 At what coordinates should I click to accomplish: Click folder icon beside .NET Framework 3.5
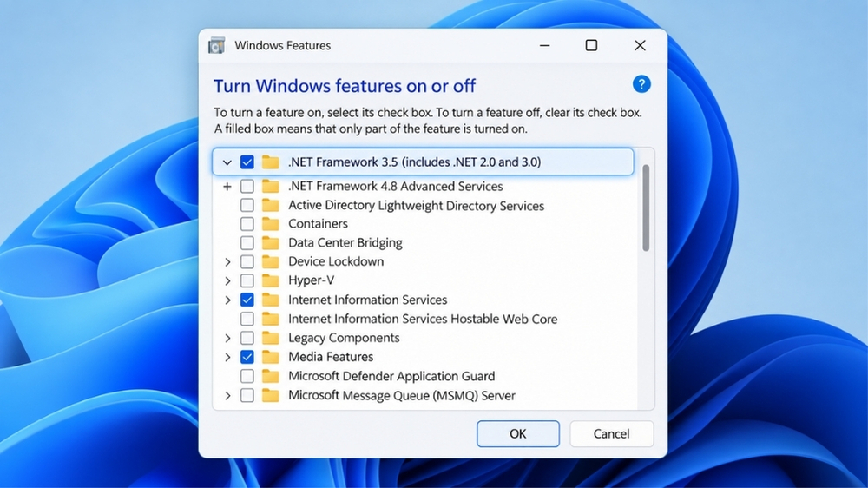coord(270,162)
